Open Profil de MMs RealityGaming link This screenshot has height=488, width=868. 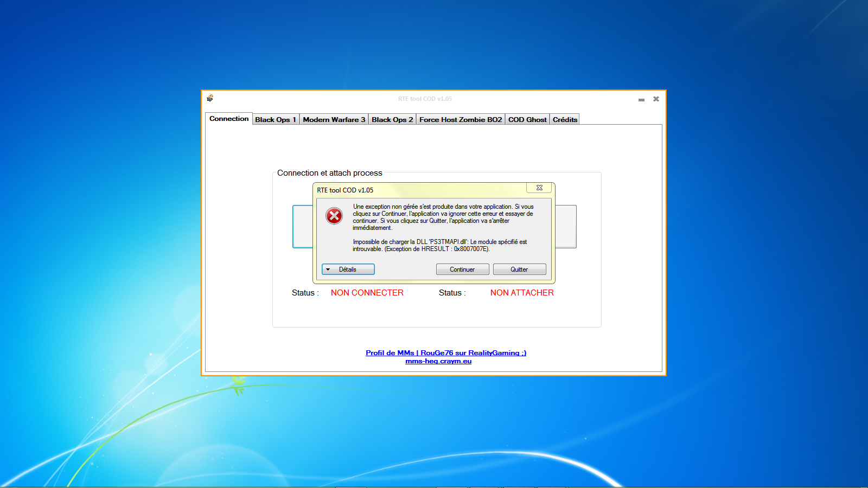pyautogui.click(x=446, y=353)
